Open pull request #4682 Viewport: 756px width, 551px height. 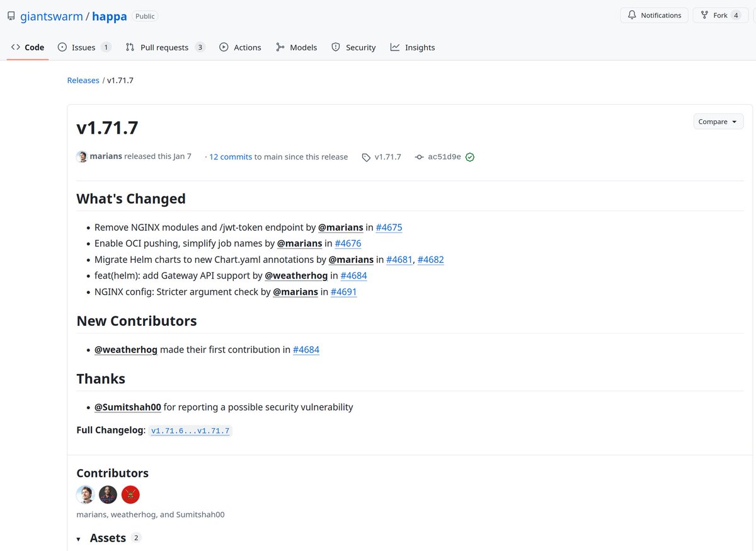point(431,259)
